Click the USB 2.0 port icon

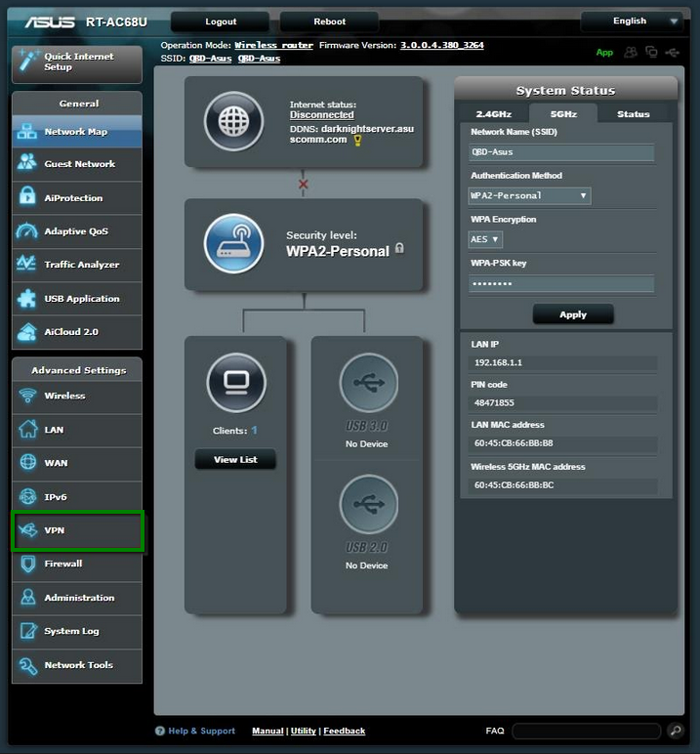(x=369, y=504)
